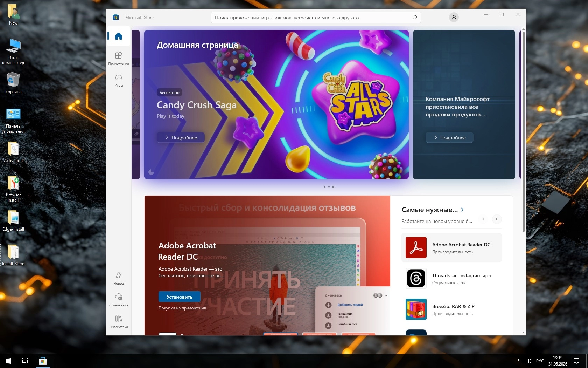Click the search magnifier icon
This screenshot has height=368, width=588.
(x=415, y=18)
